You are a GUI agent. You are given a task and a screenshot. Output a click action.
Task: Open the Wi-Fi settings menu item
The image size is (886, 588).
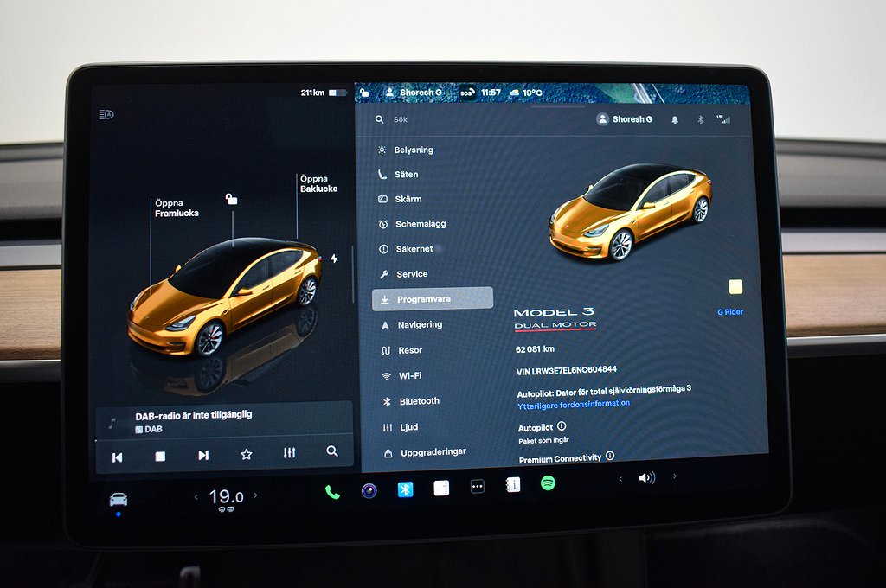(x=410, y=376)
